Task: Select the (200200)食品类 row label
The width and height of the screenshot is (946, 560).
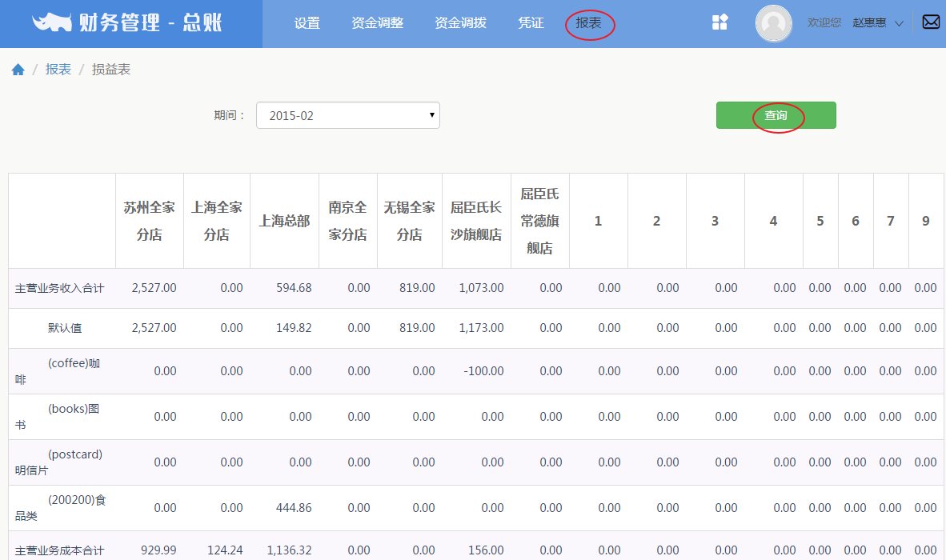Action: point(60,507)
